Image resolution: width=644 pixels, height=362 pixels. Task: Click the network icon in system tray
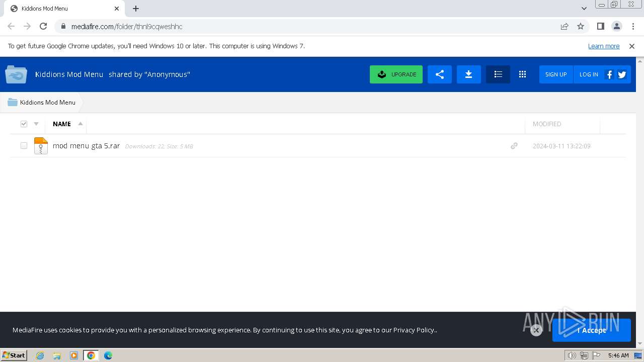[584, 355]
